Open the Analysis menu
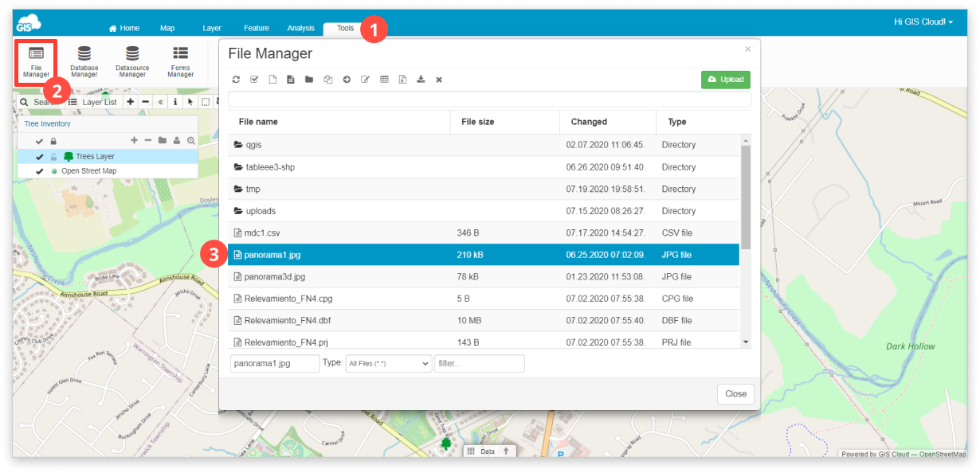This screenshot has height=473, width=980. [300, 27]
